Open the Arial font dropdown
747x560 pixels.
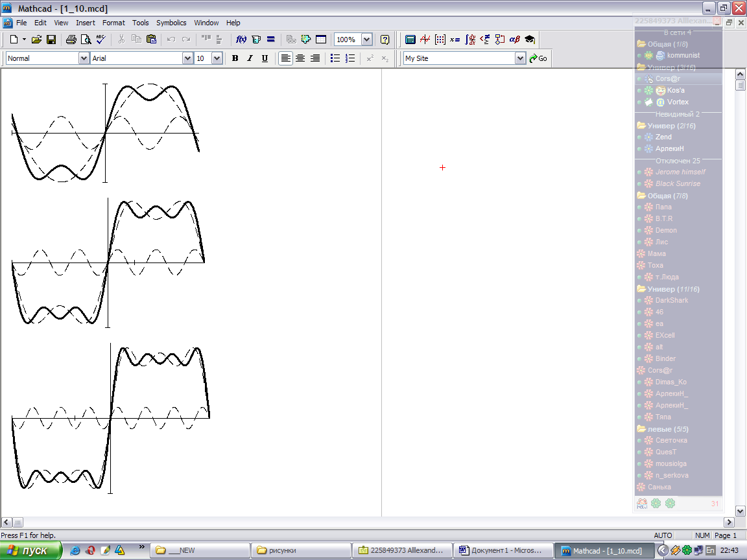coord(188,58)
